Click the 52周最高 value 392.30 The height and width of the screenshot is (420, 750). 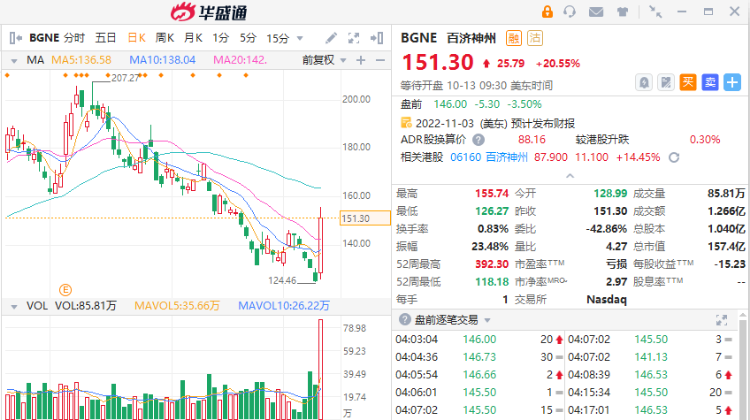(492, 264)
